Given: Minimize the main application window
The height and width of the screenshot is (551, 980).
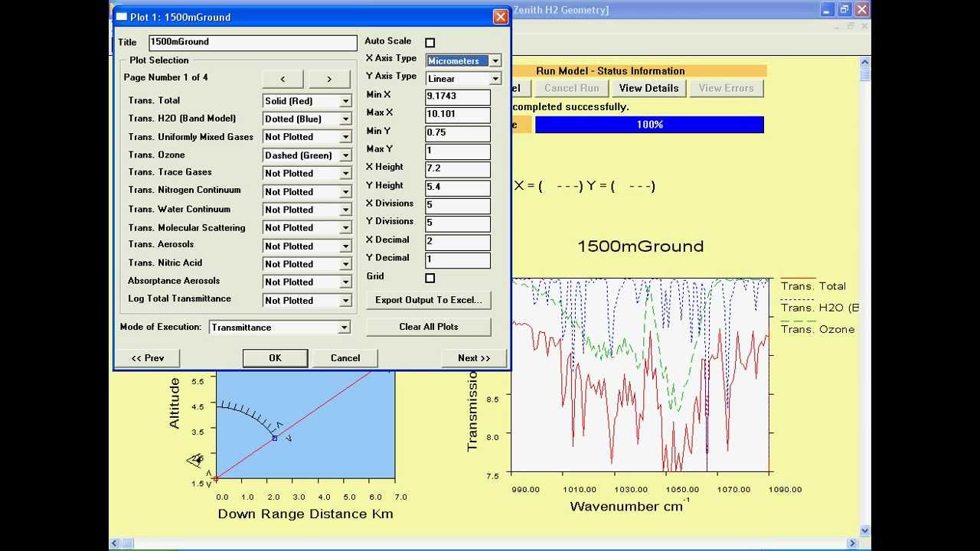Looking at the screenshot, I should (x=827, y=9).
